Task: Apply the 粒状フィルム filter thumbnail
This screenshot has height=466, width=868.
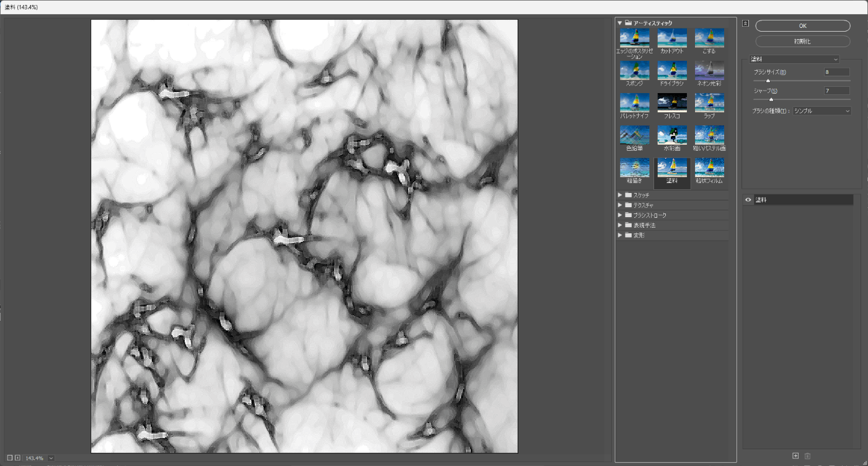Action: click(x=709, y=168)
